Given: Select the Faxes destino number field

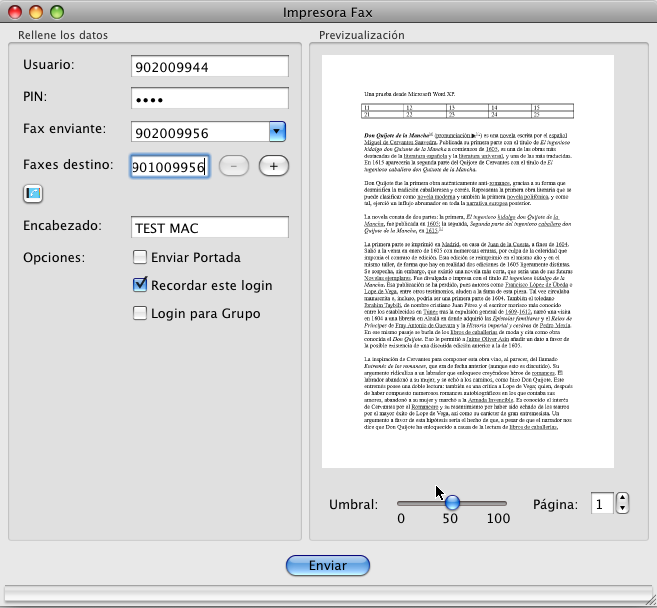Looking at the screenshot, I should tap(168, 167).
